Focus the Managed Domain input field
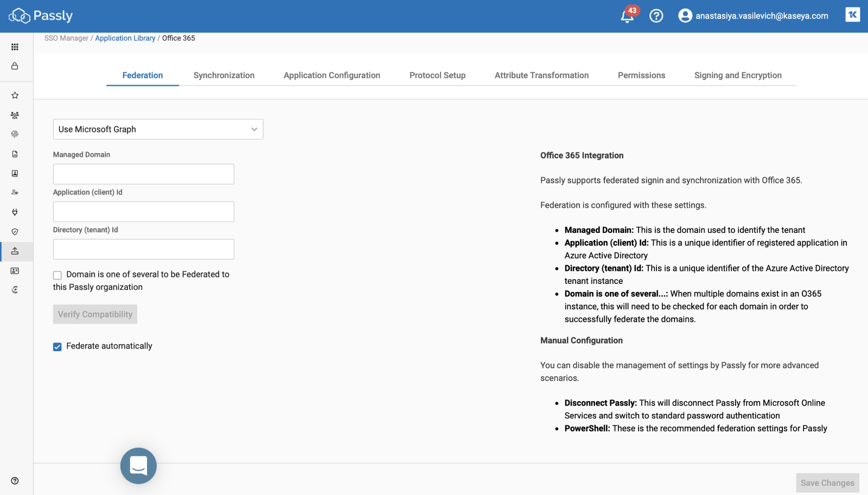Viewport: 868px width, 495px height. (x=144, y=174)
